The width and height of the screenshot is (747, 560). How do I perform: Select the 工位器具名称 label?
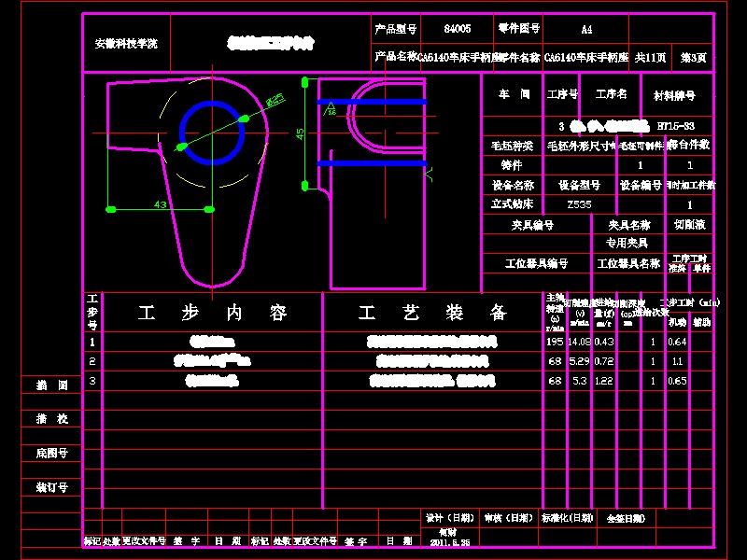tap(628, 263)
